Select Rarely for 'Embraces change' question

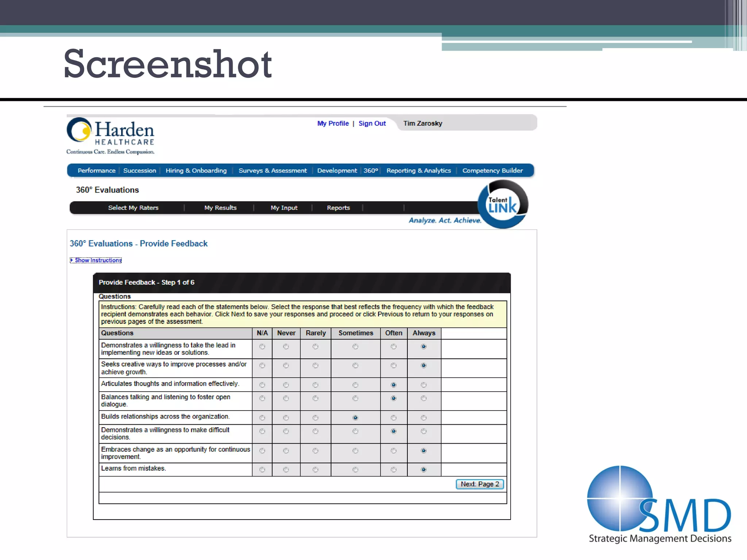pos(316,451)
